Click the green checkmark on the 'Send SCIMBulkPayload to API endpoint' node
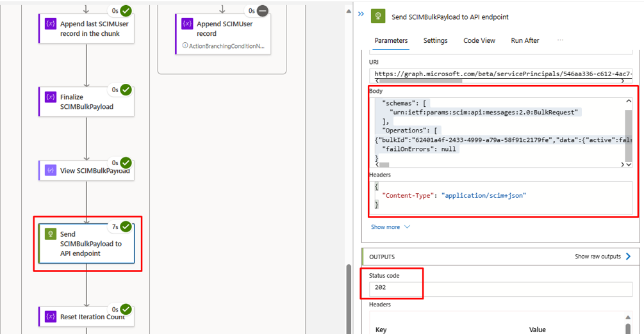Screen dimensions: 644x334 coord(126,227)
